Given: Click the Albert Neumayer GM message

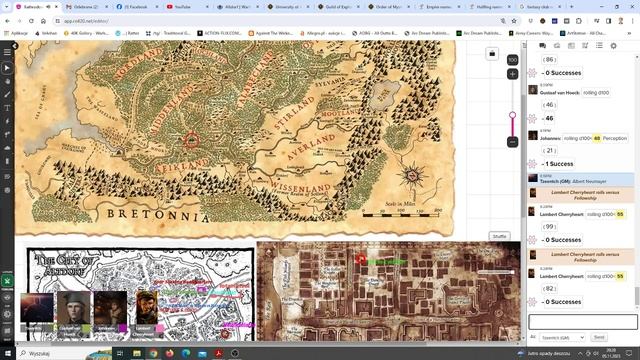Looking at the screenshot, I should click(581, 179).
